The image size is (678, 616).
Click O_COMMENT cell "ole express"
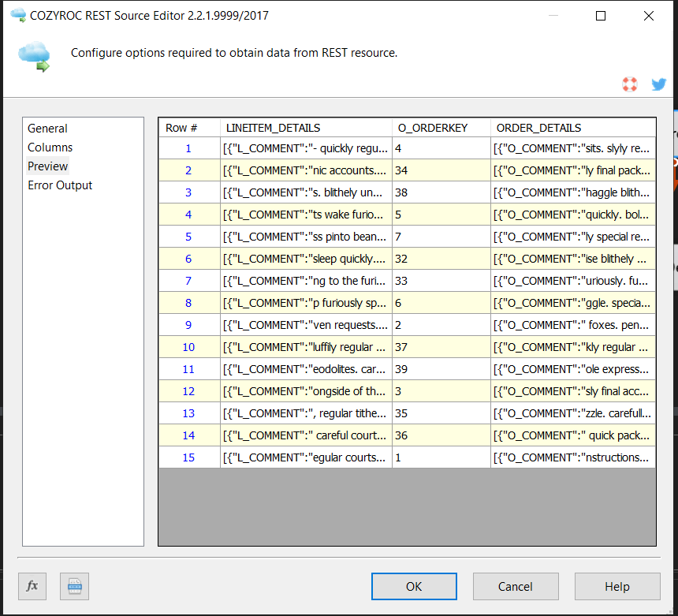tap(573, 369)
